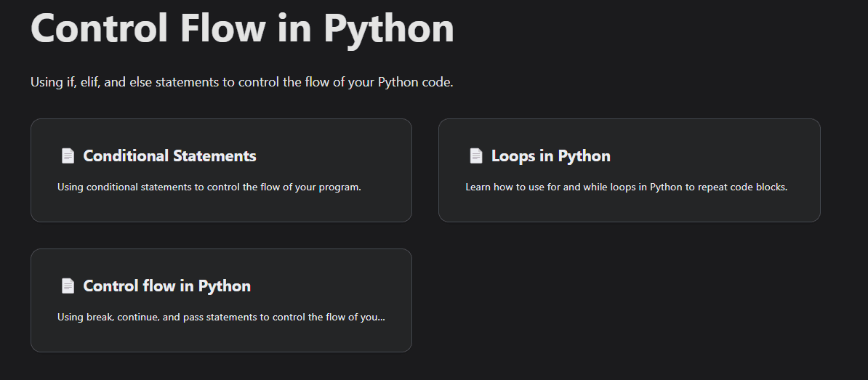Open the Conditional Statements card title
This screenshot has width=868, height=380.
(169, 155)
